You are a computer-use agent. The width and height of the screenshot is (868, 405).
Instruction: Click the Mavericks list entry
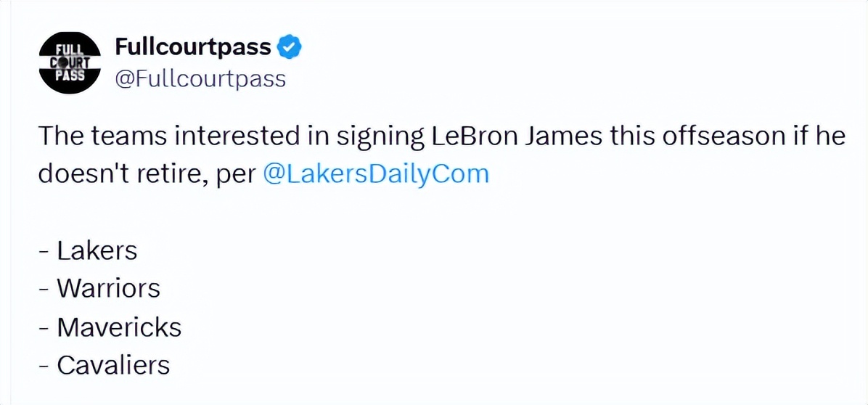119,327
